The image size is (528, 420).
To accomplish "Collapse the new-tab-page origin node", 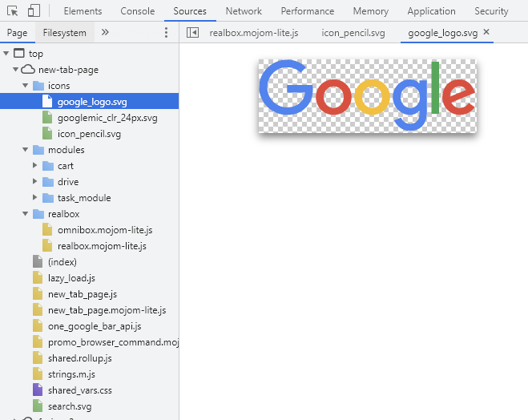I will point(15,70).
